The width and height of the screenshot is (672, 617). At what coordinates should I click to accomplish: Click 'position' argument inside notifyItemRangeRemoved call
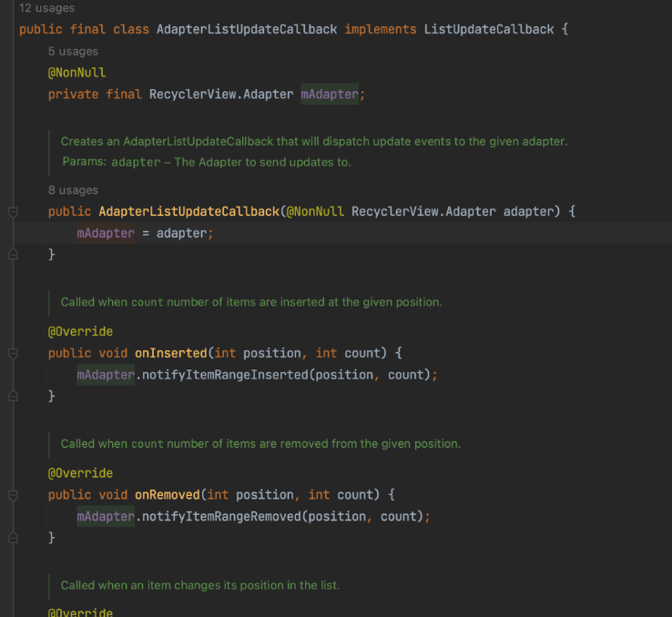click(337, 517)
